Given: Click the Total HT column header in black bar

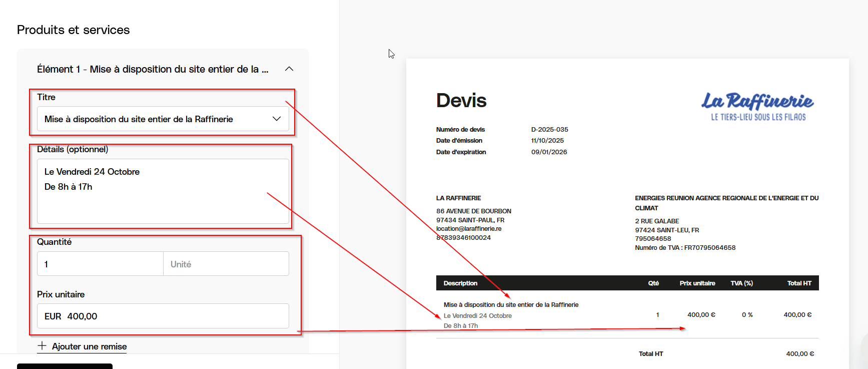Looking at the screenshot, I should pyautogui.click(x=799, y=283).
